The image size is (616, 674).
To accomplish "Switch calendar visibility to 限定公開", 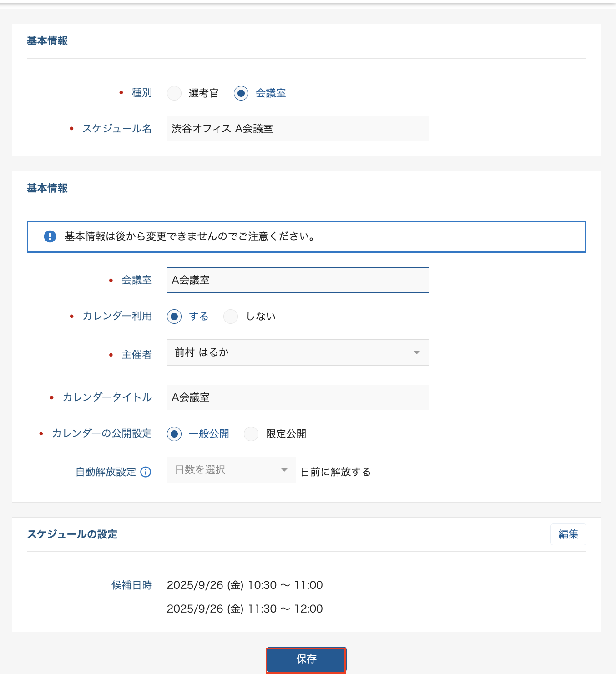I will 251,434.
